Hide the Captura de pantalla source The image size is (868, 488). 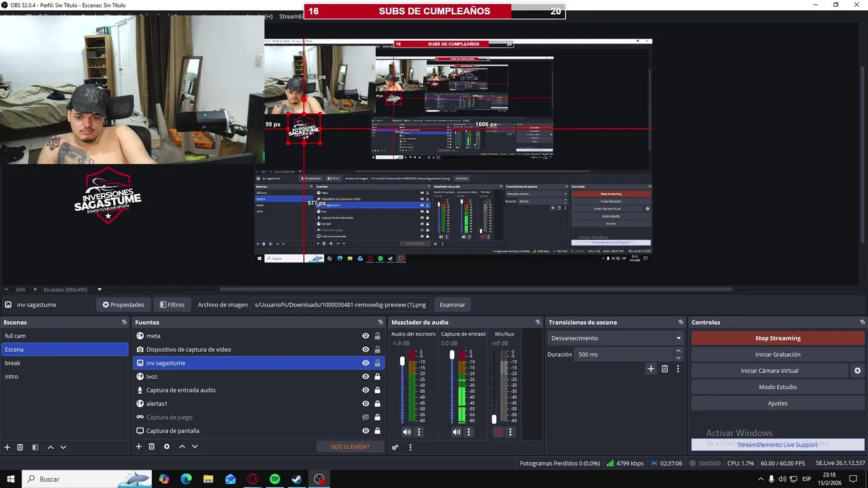tap(366, 431)
